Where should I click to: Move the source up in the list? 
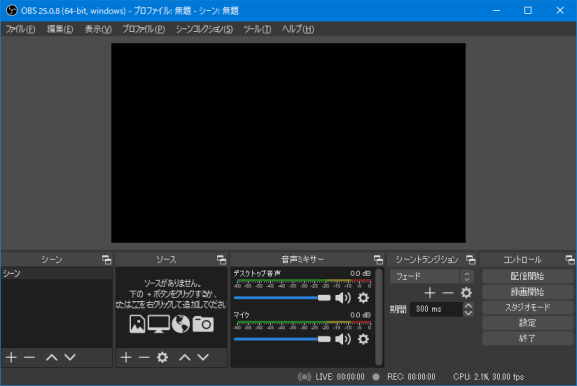[x=185, y=357]
